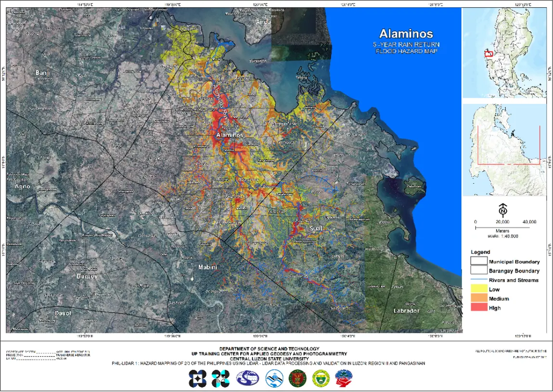Click the Rivers and Streams blue line symbol
Image resolution: width=553 pixels, height=392 pixels.
tap(479, 280)
